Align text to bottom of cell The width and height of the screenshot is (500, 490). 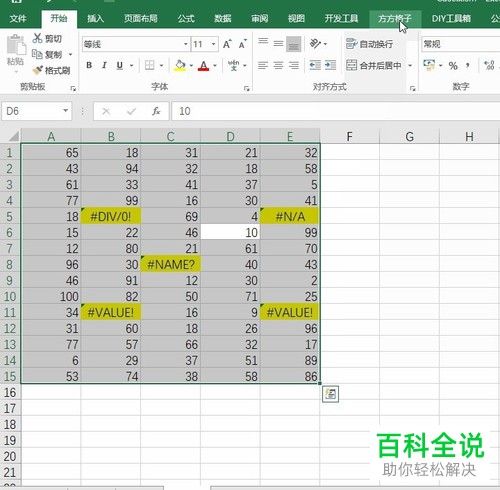[294, 44]
